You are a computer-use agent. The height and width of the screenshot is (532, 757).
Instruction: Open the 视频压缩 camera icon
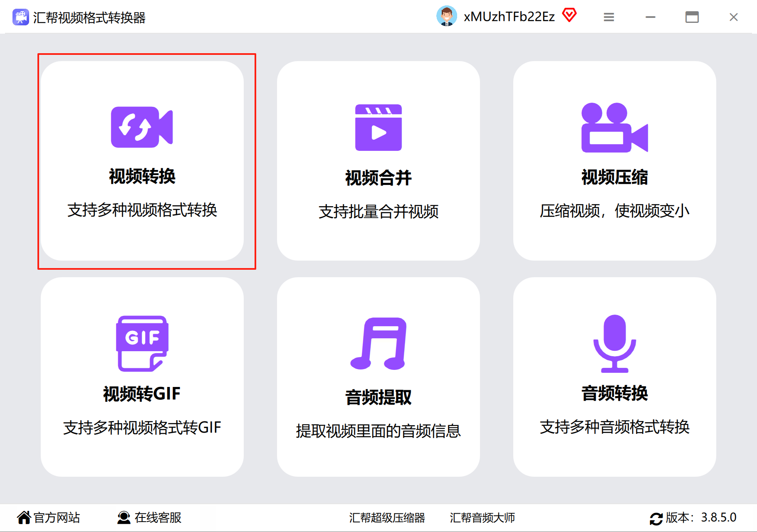(x=615, y=128)
